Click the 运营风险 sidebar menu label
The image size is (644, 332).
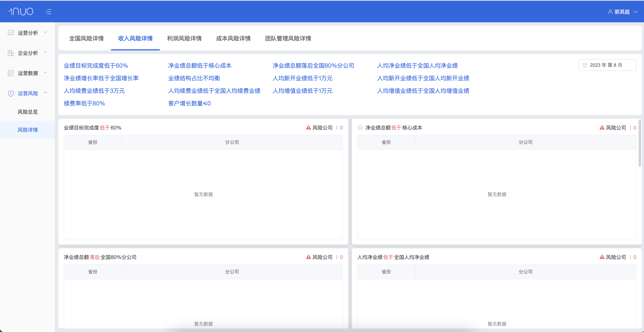point(28,93)
